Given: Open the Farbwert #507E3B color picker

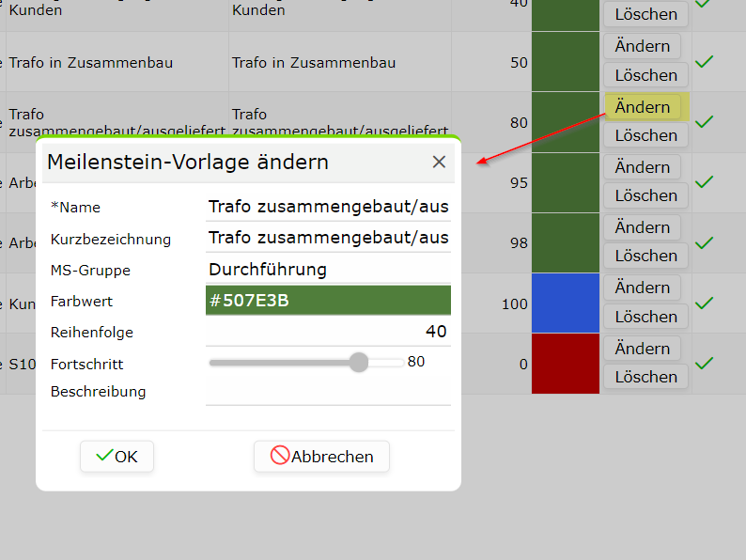Looking at the screenshot, I should pos(328,301).
